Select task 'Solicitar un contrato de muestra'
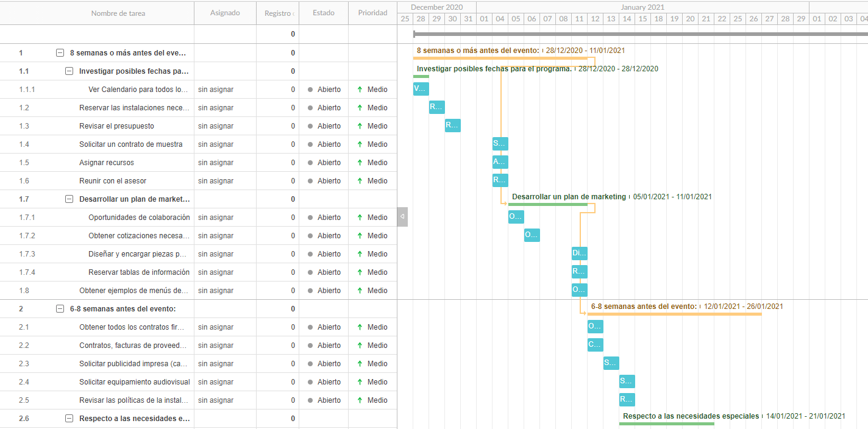This screenshot has height=429, width=868. click(x=131, y=144)
